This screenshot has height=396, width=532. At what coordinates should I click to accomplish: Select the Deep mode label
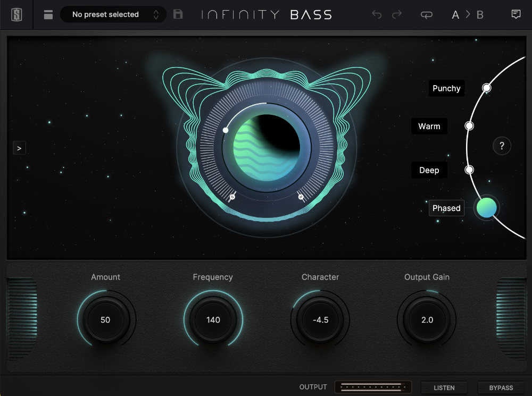(429, 170)
